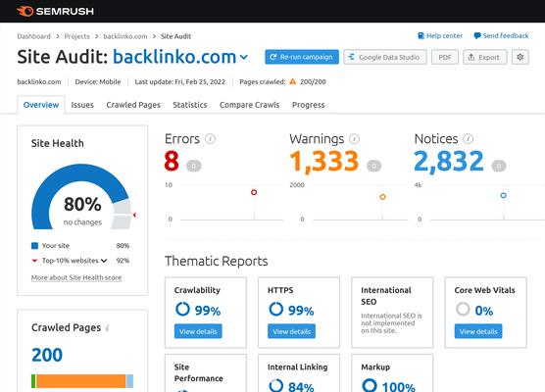Click the Last update date text
This screenshot has height=392, width=545.
click(180, 81)
